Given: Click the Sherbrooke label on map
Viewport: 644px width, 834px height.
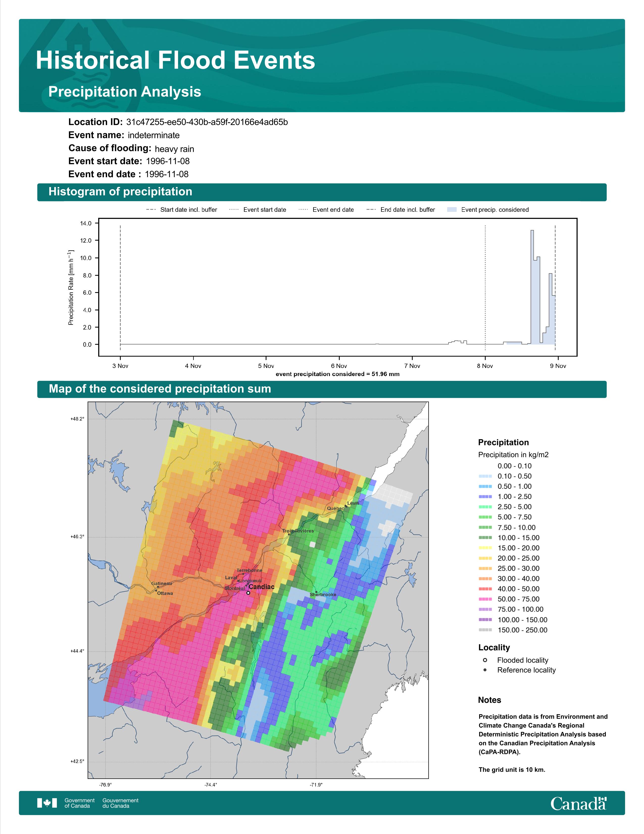Looking at the screenshot, I should click(323, 595).
